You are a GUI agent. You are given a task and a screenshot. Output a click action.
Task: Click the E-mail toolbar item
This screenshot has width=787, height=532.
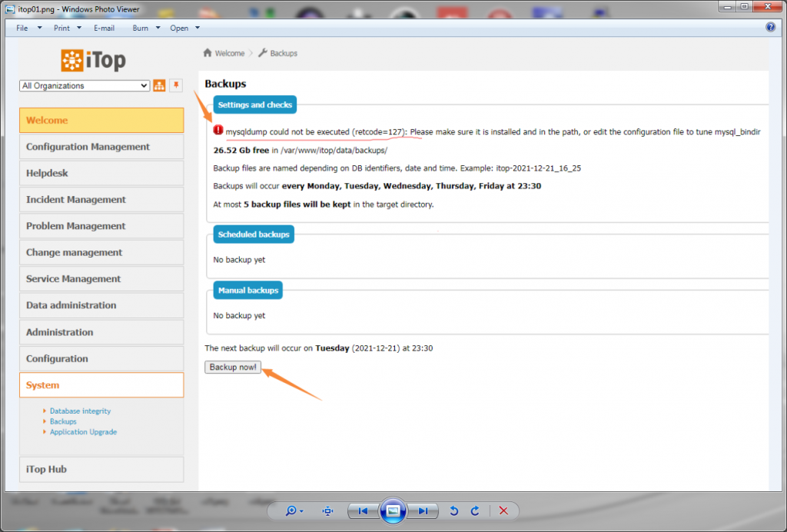[x=104, y=28]
